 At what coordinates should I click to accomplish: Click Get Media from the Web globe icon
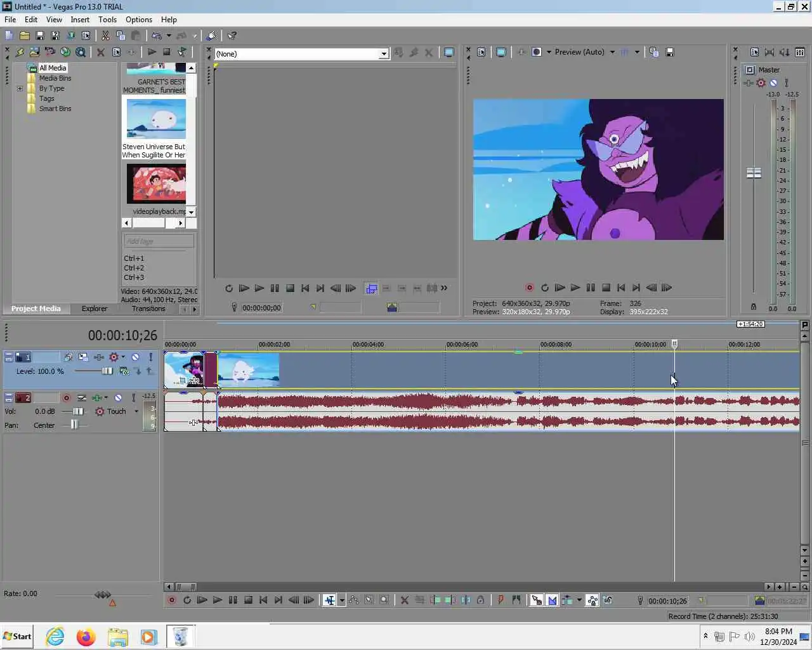(65, 52)
